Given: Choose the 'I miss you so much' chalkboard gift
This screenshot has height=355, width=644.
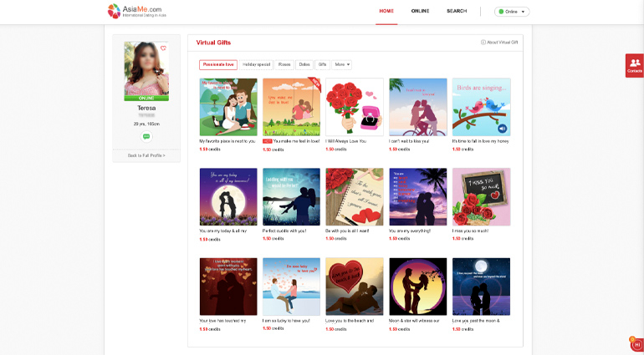Looking at the screenshot, I should (481, 196).
